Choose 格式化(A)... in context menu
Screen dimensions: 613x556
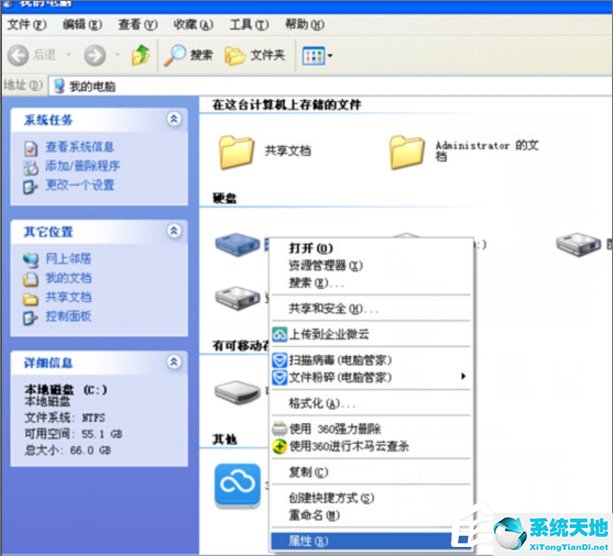pyautogui.click(x=371, y=403)
